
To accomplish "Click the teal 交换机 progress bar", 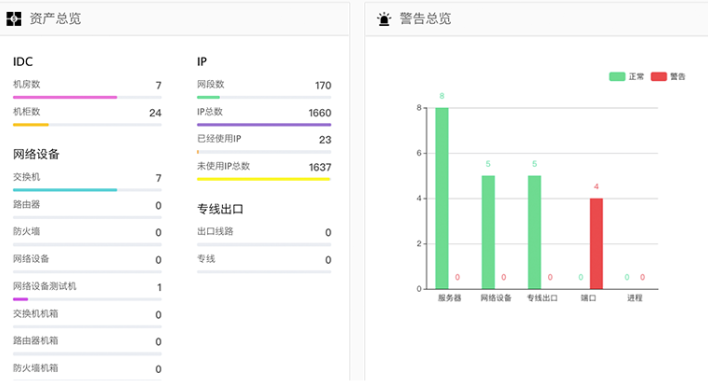I will tap(65, 190).
